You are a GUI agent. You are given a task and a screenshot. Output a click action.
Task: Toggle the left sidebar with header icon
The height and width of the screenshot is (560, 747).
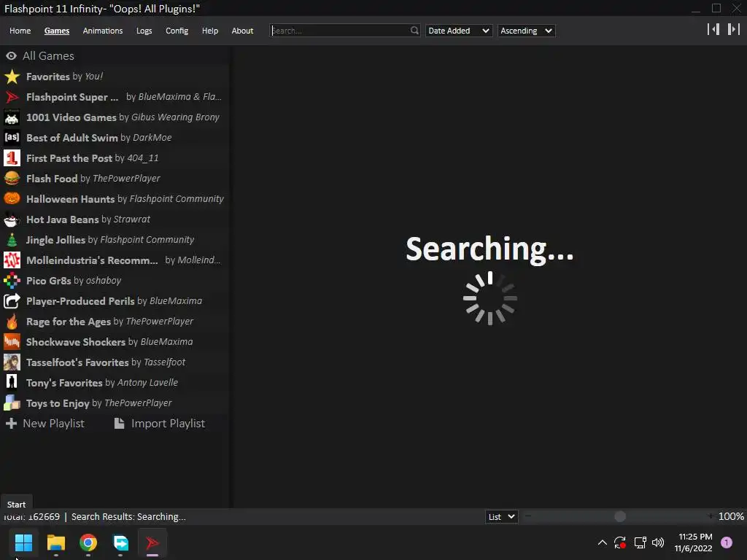click(x=713, y=29)
